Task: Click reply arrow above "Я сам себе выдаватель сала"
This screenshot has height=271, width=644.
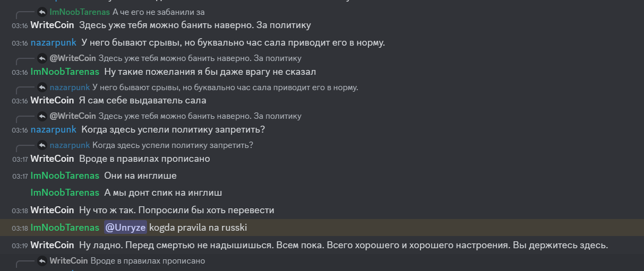Action: (42, 88)
